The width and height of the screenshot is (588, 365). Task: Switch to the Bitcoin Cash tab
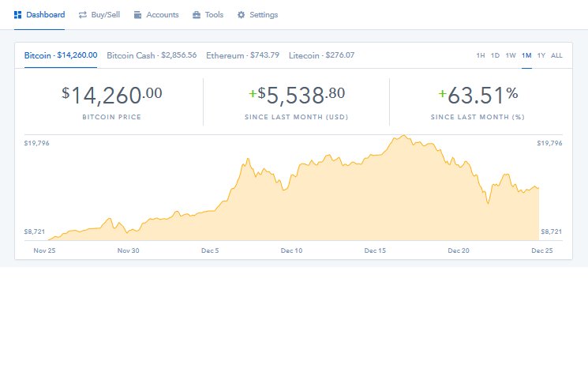[152, 55]
